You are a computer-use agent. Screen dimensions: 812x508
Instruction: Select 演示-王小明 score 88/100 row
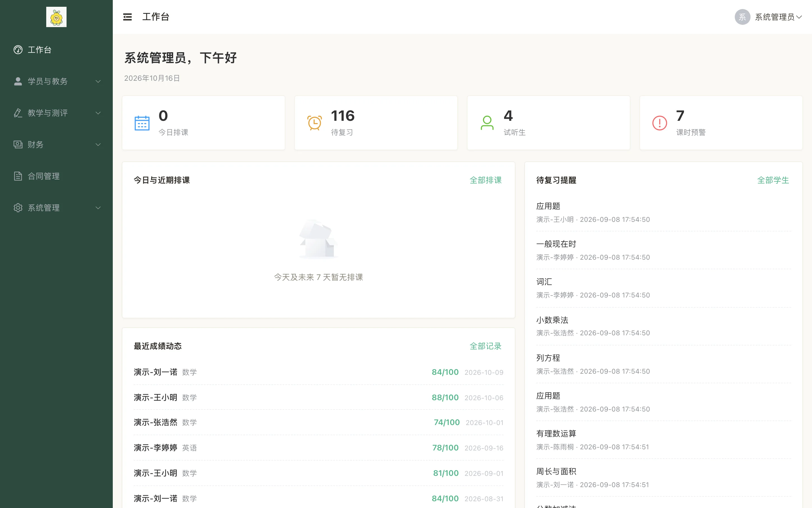point(318,397)
